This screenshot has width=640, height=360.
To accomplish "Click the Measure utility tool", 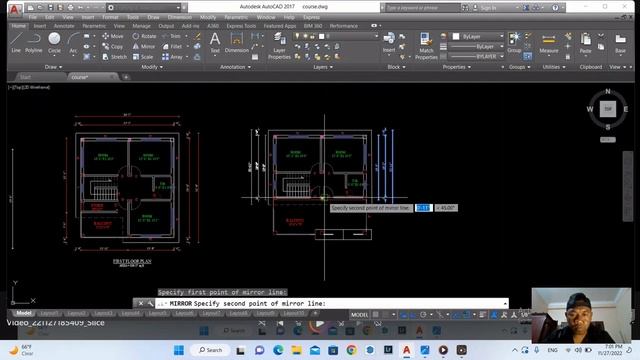I will (x=549, y=44).
